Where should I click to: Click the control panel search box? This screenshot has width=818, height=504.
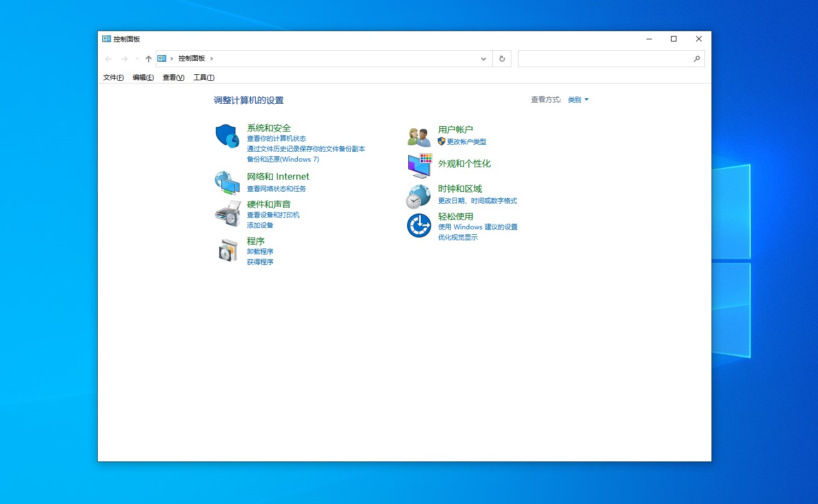(x=611, y=59)
